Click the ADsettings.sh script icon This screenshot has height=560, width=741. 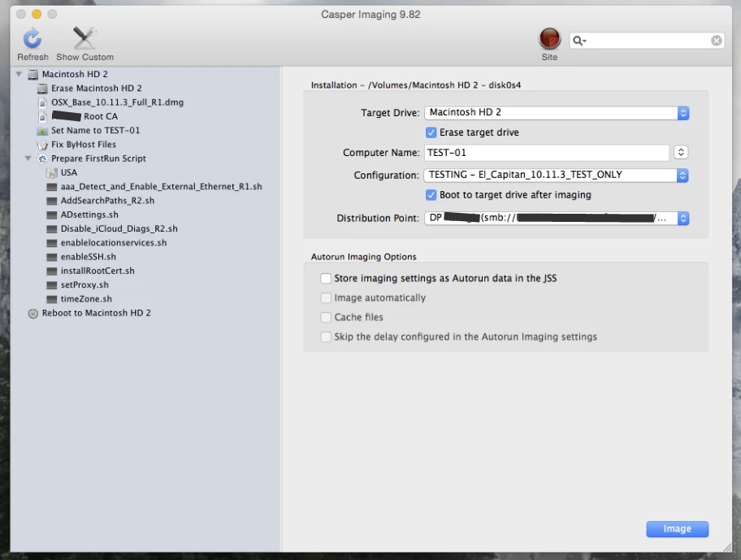51,215
